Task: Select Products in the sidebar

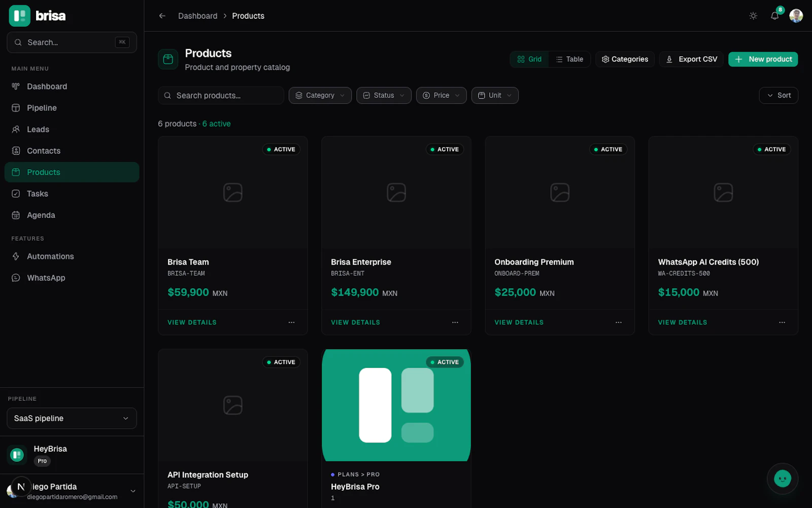Action: (72, 172)
